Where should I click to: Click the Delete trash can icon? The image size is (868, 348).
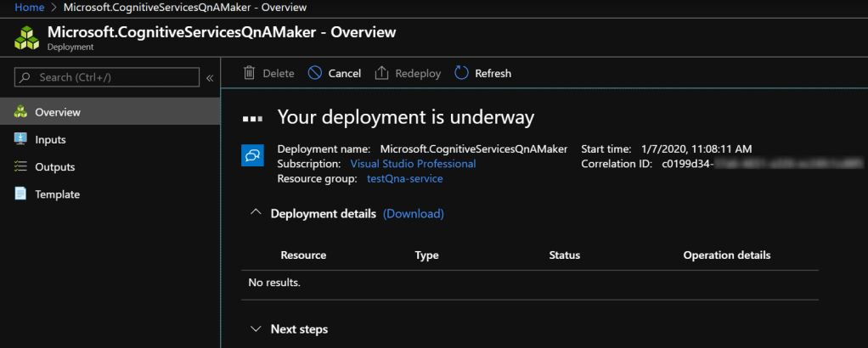tap(250, 73)
